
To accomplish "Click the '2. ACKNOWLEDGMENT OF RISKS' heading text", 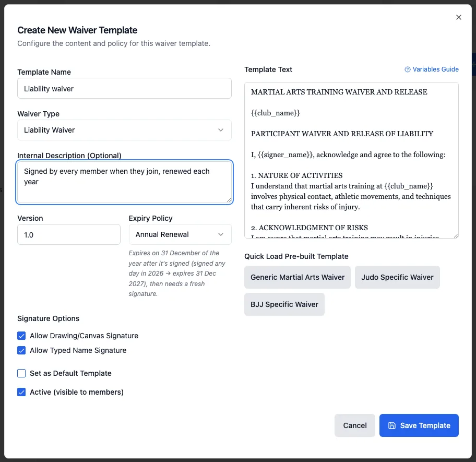I will coord(310,228).
